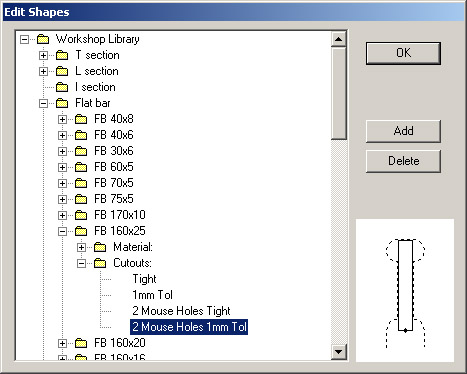Select the Material: label
The width and height of the screenshot is (467, 374).
click(133, 247)
